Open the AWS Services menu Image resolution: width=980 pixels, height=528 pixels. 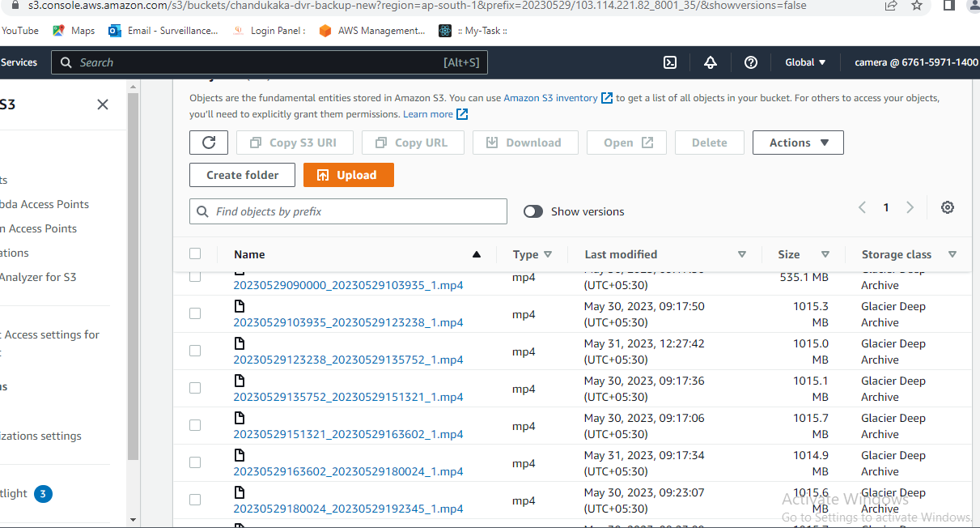point(19,62)
